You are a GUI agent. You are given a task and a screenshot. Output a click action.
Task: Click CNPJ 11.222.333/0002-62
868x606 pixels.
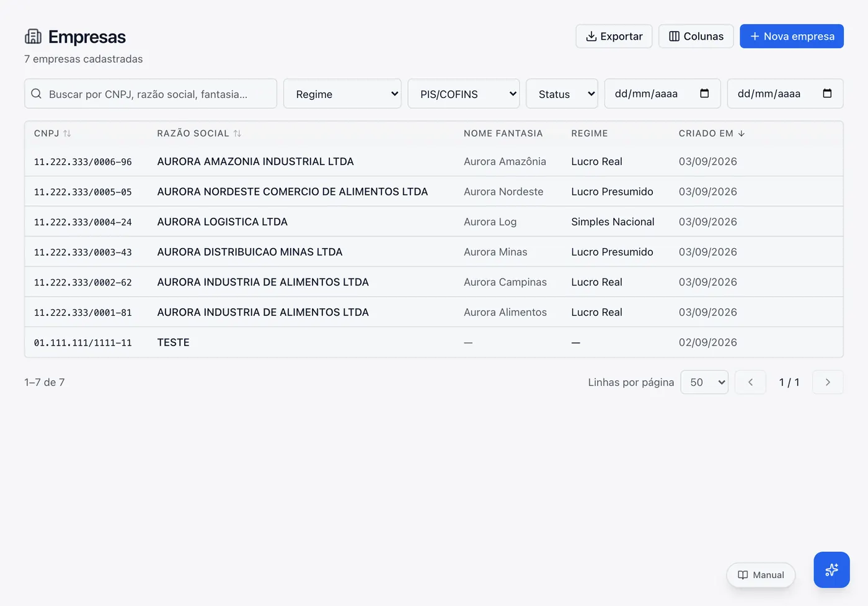point(83,283)
